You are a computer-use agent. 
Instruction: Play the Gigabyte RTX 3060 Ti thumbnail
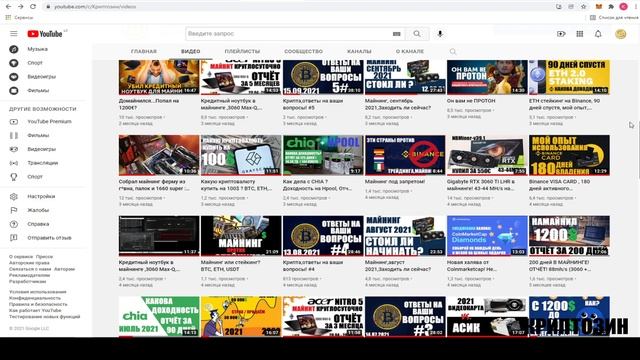tap(487, 155)
